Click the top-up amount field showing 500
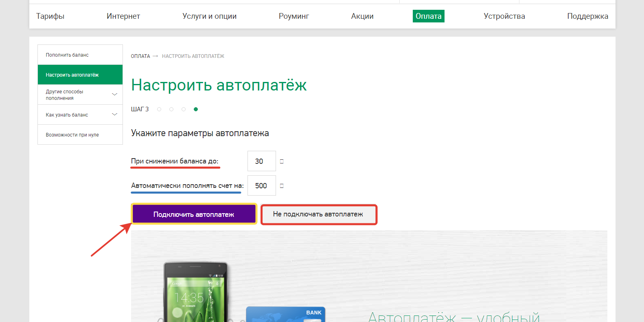The image size is (644, 322). click(x=262, y=185)
